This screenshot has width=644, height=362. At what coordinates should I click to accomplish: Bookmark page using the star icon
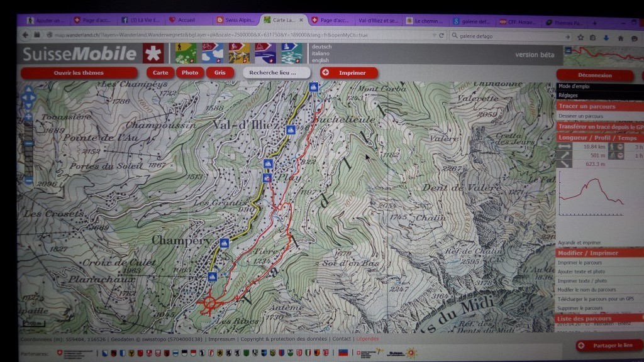[580, 37]
